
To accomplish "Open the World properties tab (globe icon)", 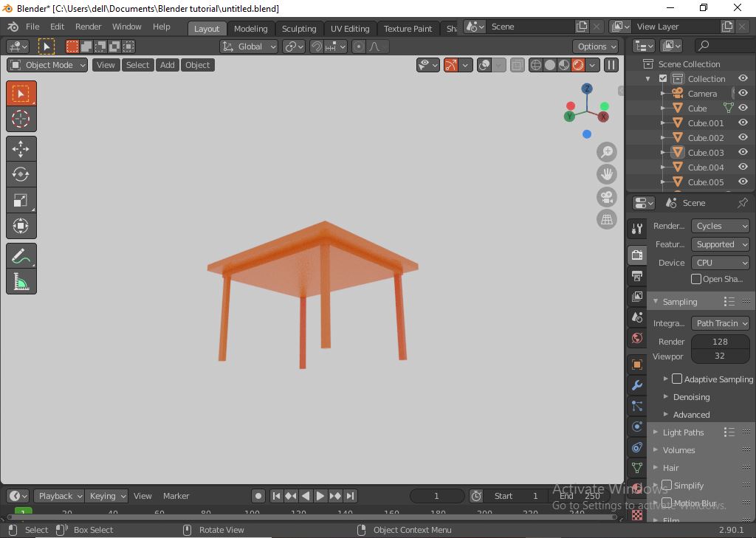I will (636, 338).
